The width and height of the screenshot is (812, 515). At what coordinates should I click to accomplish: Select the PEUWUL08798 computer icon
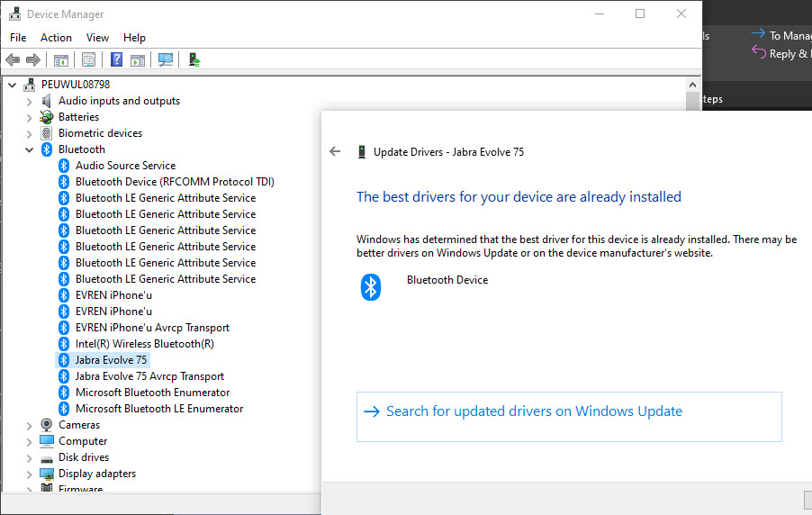[30, 85]
